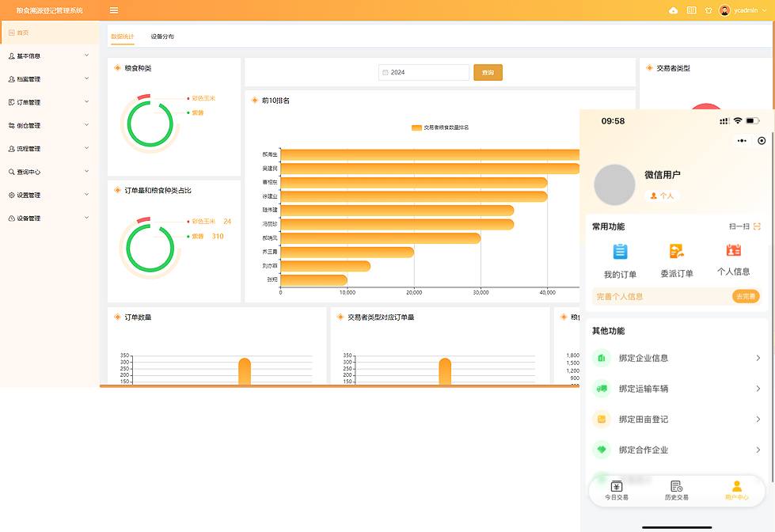
Task: Select 首页 in the sidebar
Action: pos(23,32)
